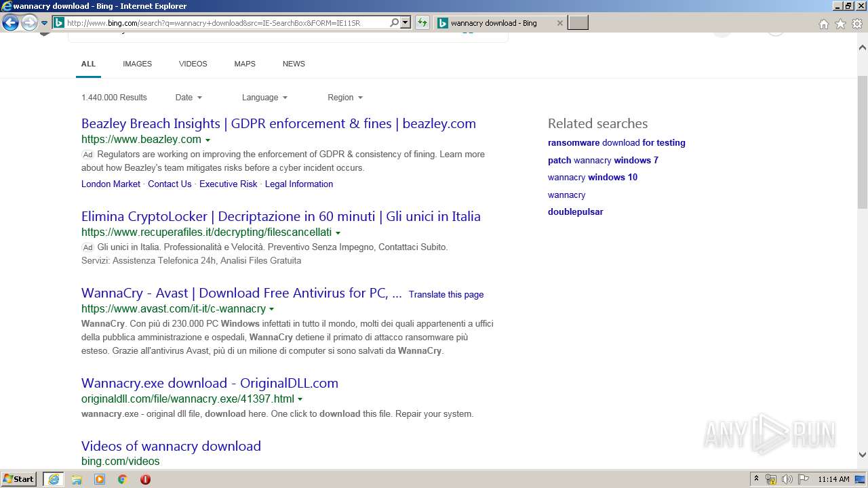This screenshot has width=868, height=488.
Task: Click the address bar search magnifier icon
Action: [395, 23]
